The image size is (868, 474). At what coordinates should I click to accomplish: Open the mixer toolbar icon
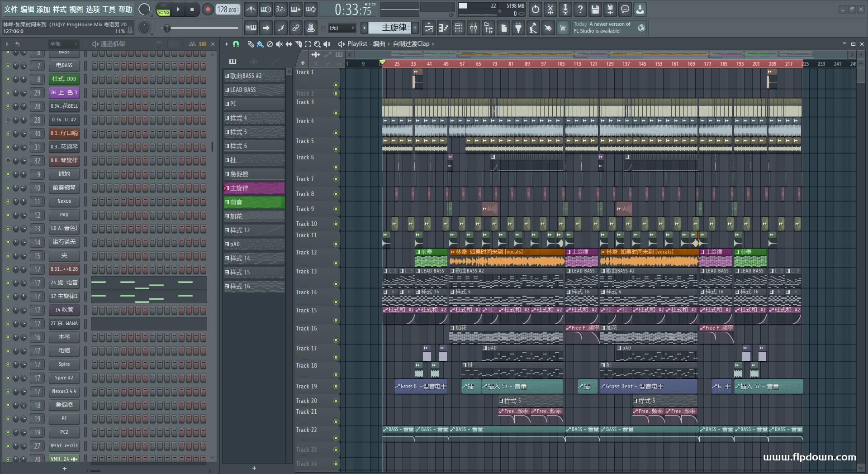pos(473,28)
